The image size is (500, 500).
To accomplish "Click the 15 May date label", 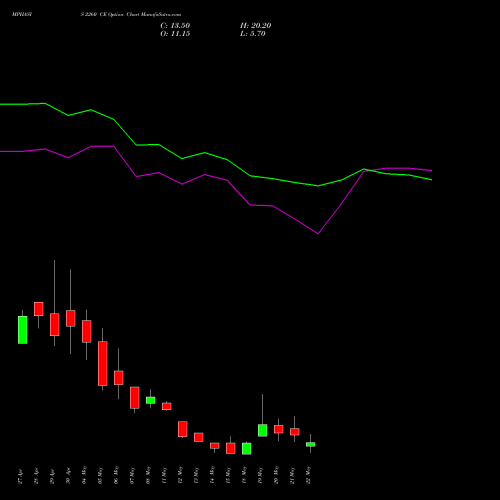I will tap(228, 475).
